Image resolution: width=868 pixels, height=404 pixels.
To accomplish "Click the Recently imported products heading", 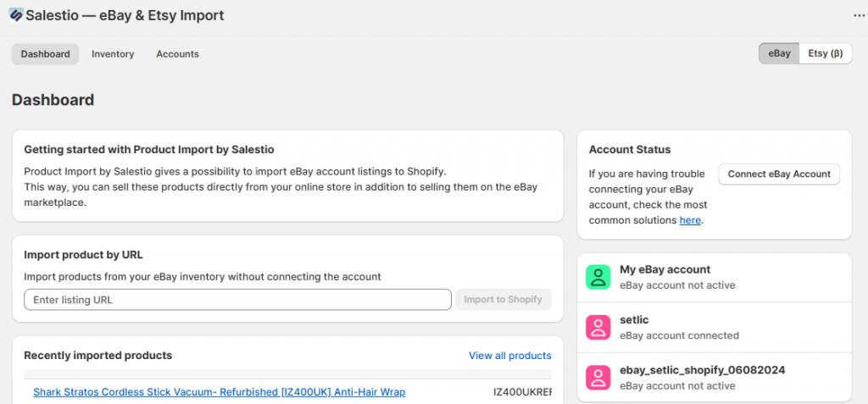I will [97, 356].
